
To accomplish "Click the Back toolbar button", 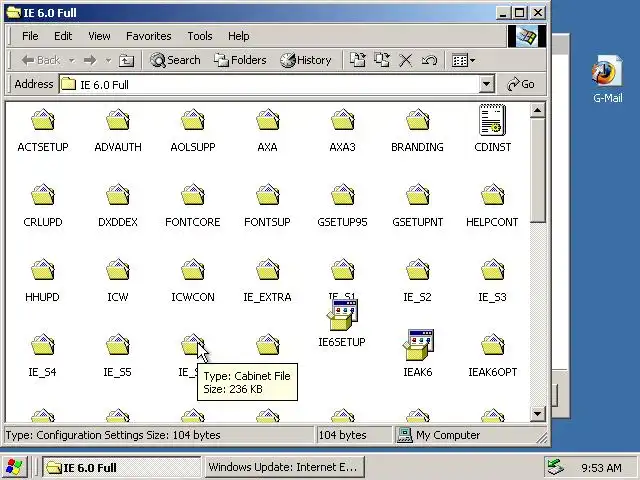I will click(x=41, y=60).
